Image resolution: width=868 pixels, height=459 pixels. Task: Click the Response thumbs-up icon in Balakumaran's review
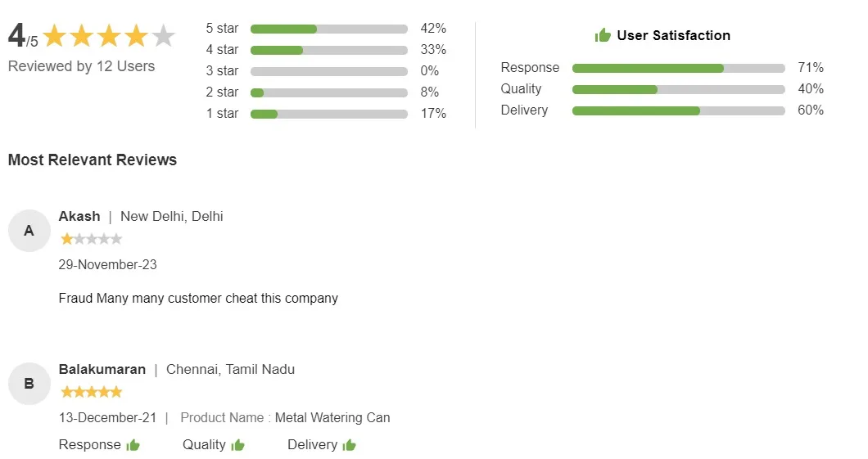point(133,445)
